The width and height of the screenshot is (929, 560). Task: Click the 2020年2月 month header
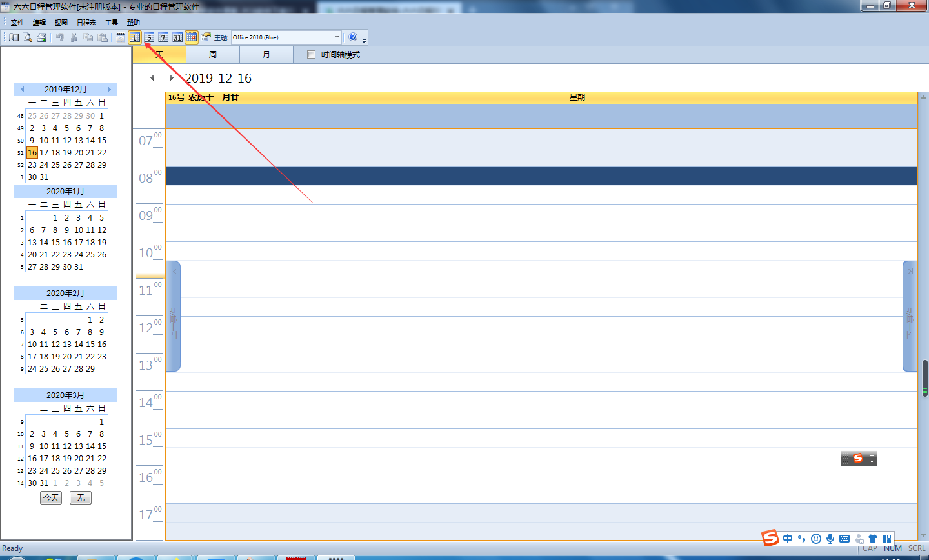(x=66, y=294)
